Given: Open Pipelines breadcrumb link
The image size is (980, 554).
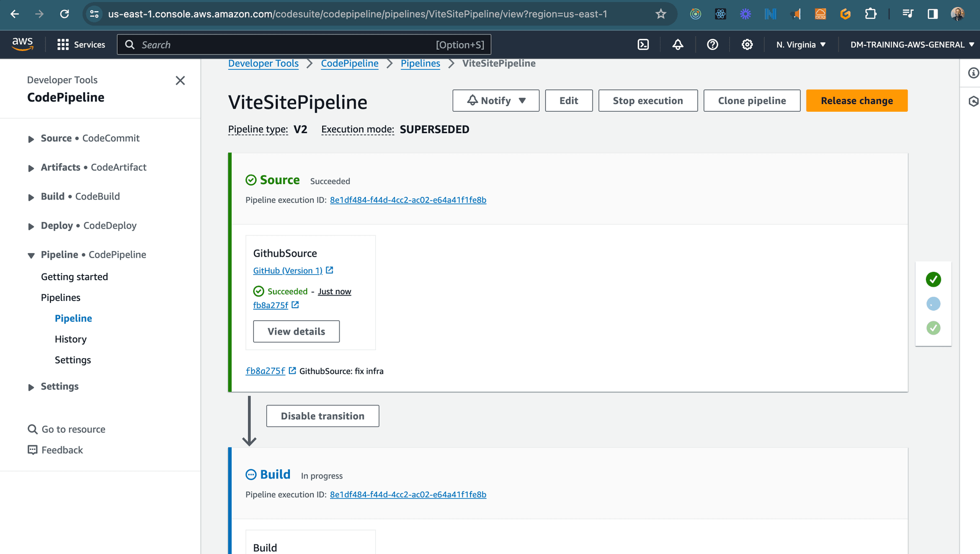Looking at the screenshot, I should tap(420, 63).
